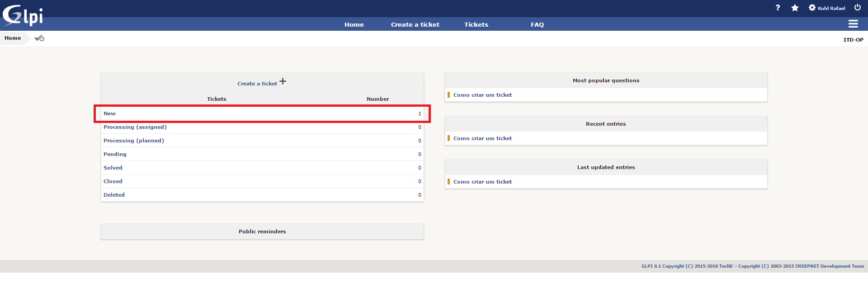
Task: Click the Last updated entries heading
Action: pyautogui.click(x=606, y=167)
